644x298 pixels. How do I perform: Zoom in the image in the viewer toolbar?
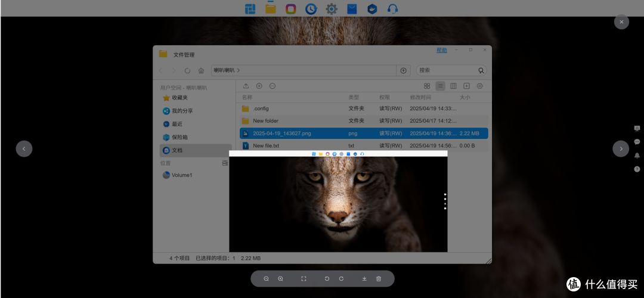280,279
